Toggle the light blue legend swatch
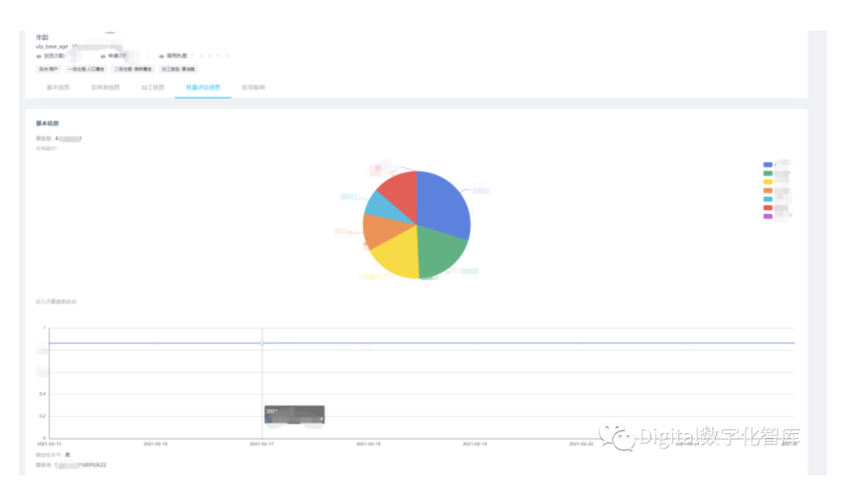 pyautogui.click(x=768, y=199)
